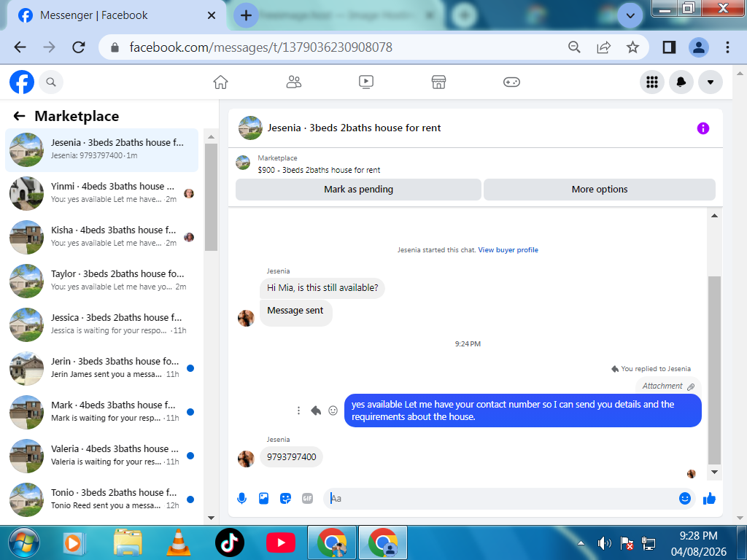Close the Messenger | Facebook tab

(212, 15)
